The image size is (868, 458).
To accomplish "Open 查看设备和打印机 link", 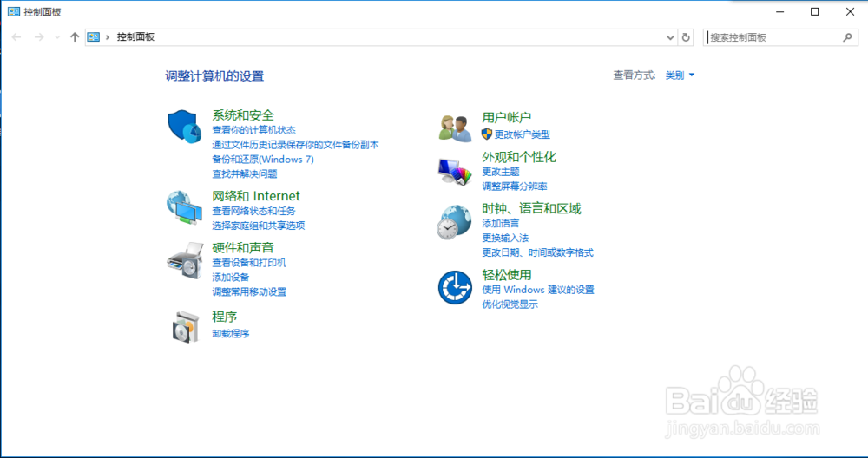I will point(249,263).
